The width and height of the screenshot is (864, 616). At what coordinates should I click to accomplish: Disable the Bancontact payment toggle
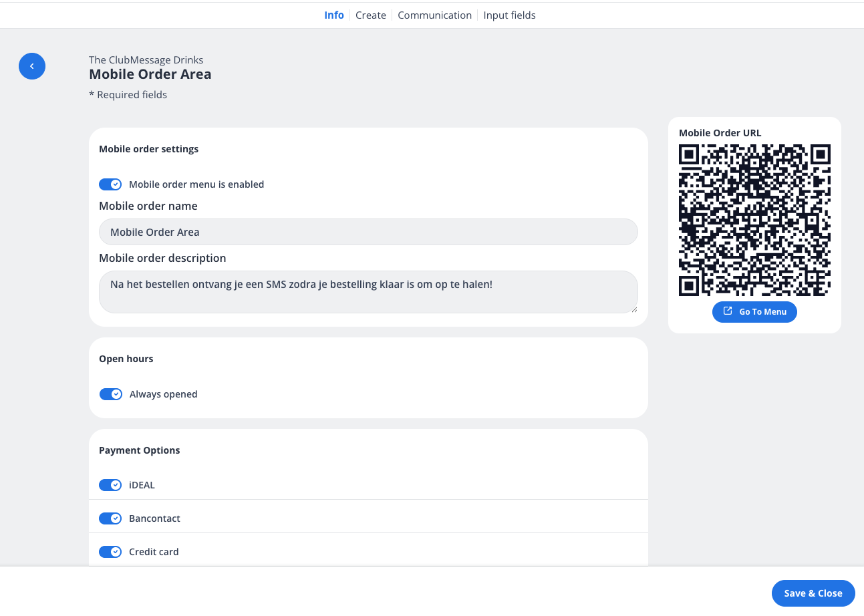110,518
